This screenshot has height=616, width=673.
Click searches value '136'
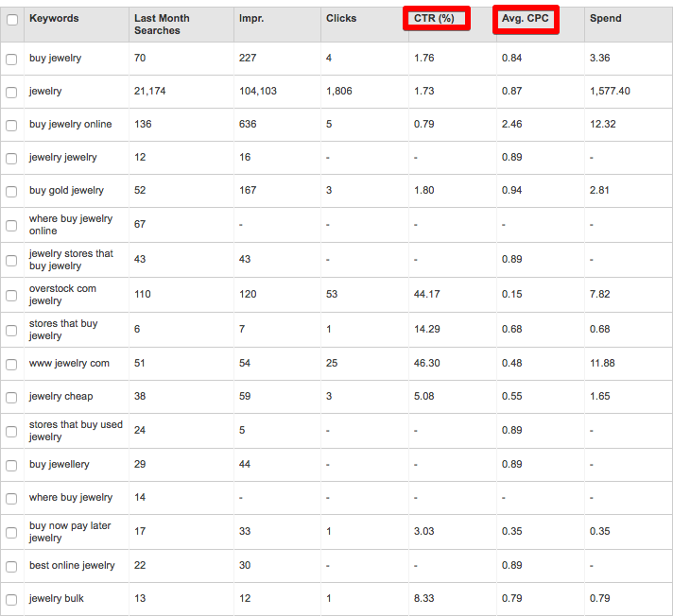click(x=143, y=125)
